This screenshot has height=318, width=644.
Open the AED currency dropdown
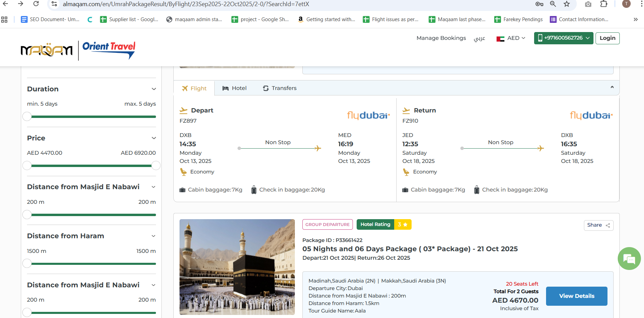[511, 38]
